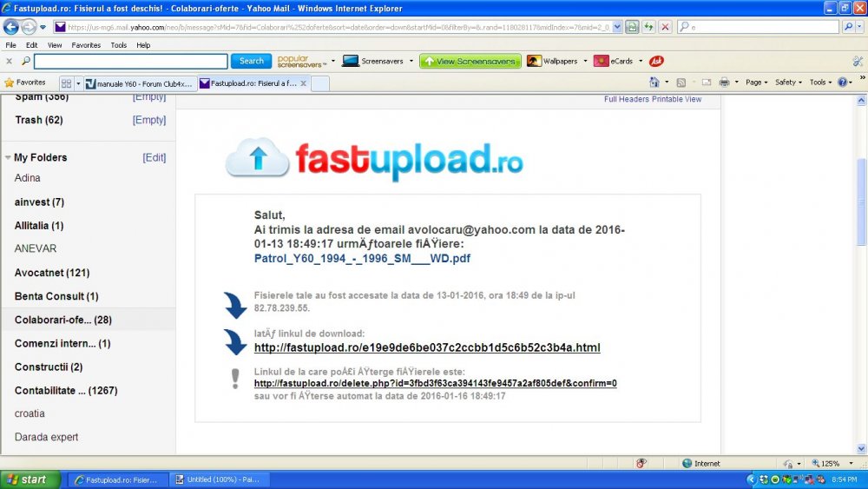The image size is (868, 489).
Task: Open the Avocatnet (121) folder
Action: tap(52, 273)
